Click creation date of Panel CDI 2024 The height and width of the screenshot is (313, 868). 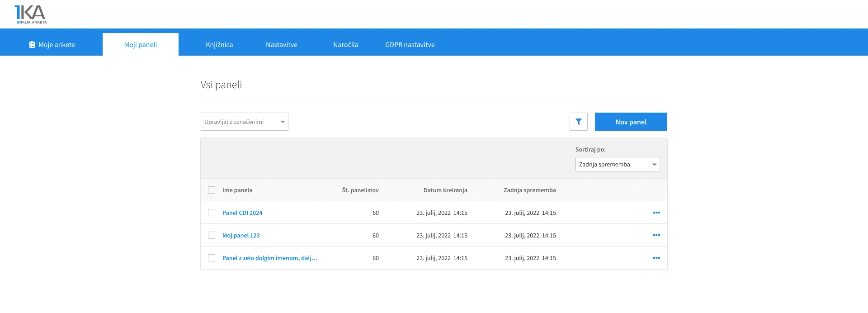(x=442, y=213)
